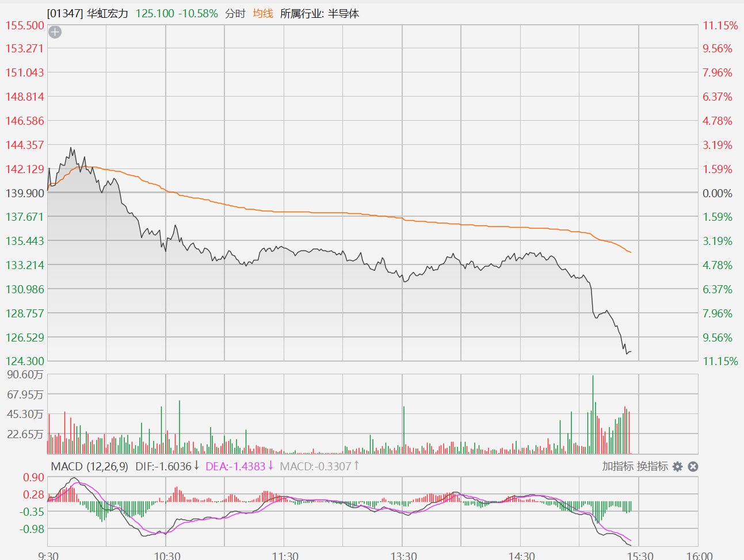Click the 135.443 price axis label
Image resolution: width=744 pixels, height=560 pixels.
[x=25, y=241]
